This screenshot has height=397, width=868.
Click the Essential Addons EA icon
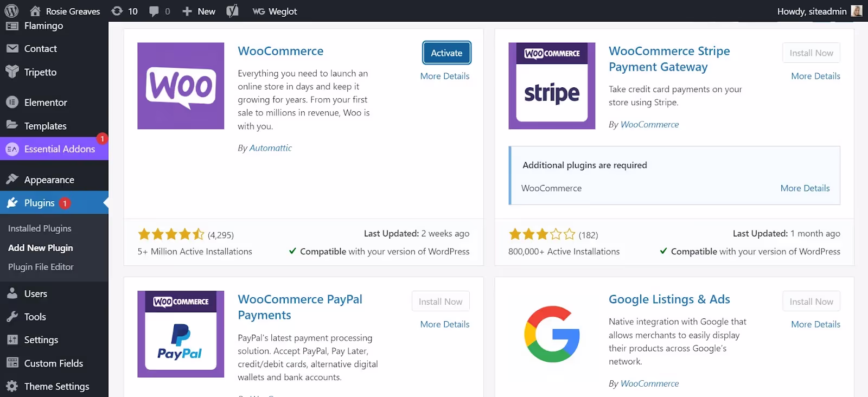12,149
